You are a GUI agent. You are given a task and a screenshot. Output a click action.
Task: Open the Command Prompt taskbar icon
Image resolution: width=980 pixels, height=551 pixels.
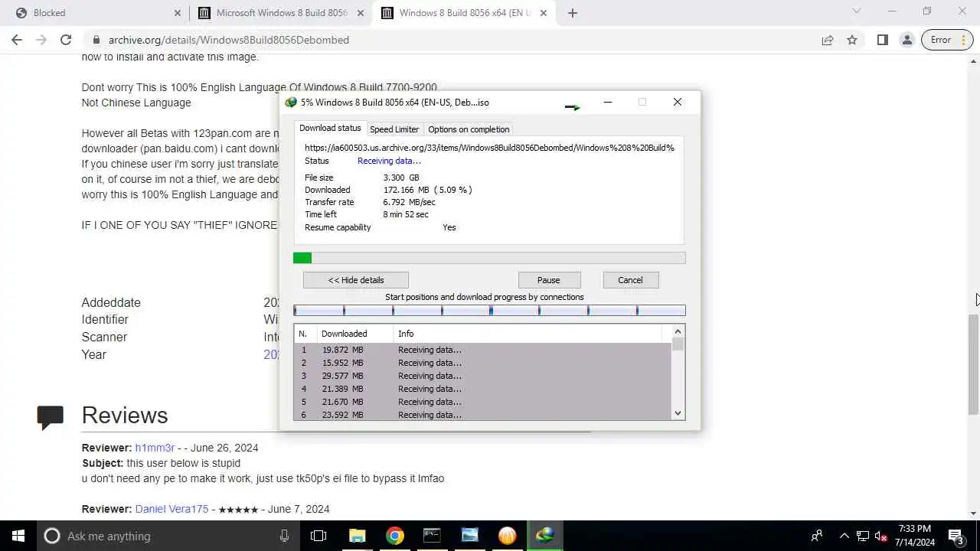432,536
